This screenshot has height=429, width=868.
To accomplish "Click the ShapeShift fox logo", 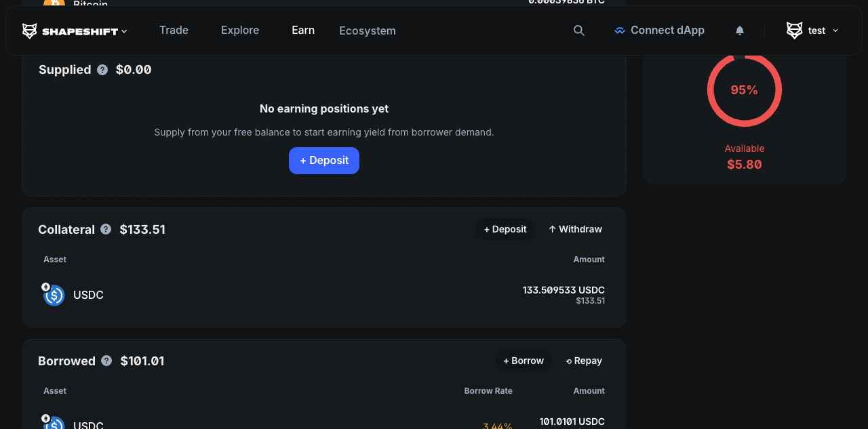I will pos(30,30).
